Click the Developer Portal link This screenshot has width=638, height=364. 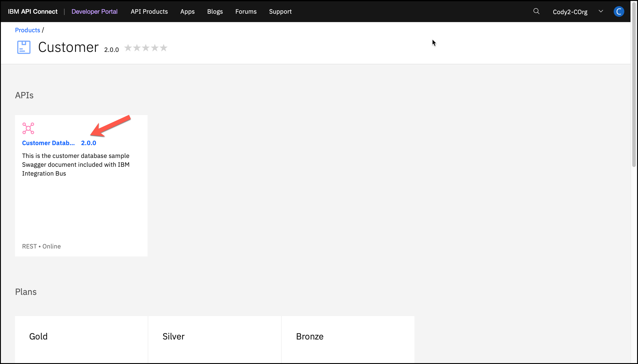(x=94, y=11)
